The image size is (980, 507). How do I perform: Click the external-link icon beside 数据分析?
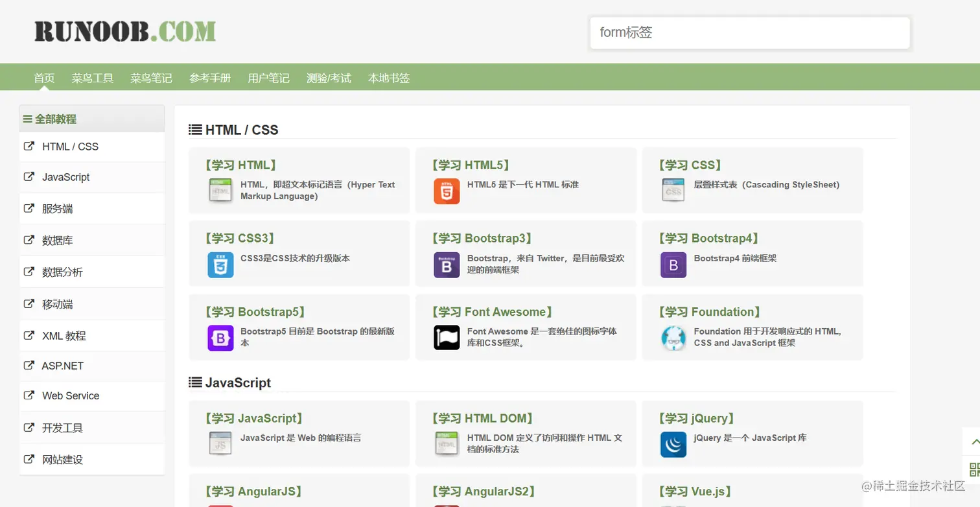click(29, 272)
